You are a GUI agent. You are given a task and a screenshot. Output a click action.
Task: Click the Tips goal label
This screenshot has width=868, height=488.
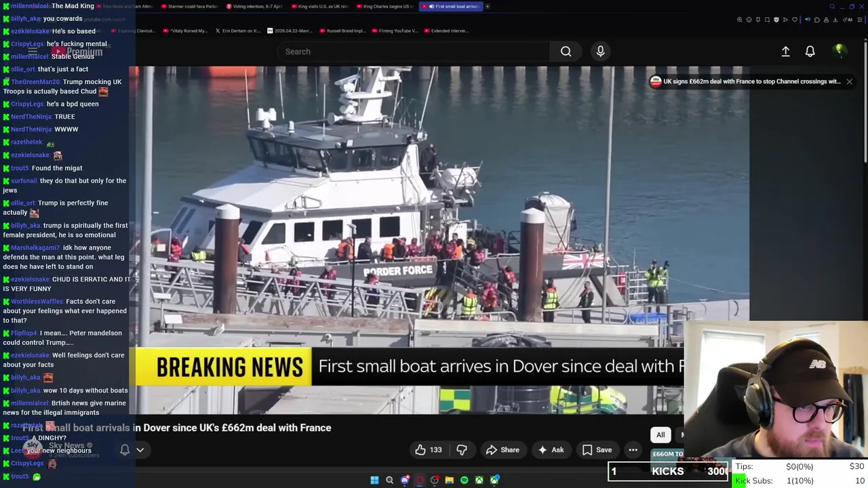(x=744, y=466)
